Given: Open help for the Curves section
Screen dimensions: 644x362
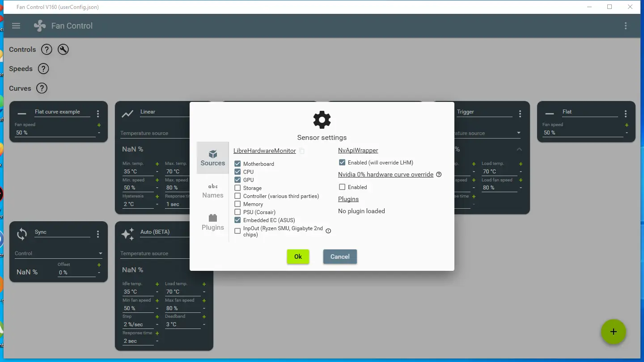Looking at the screenshot, I should coord(42,88).
